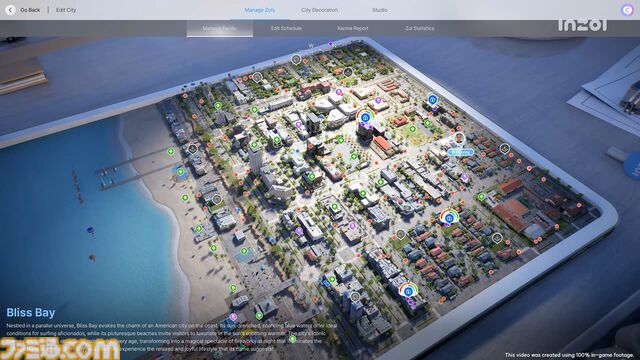
Task: Click the Go Back arrow icon
Action: point(10,10)
